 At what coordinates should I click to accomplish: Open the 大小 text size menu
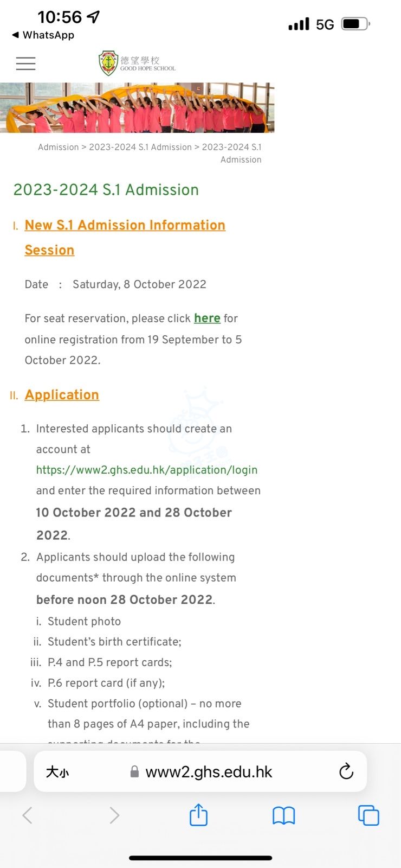coord(57,772)
